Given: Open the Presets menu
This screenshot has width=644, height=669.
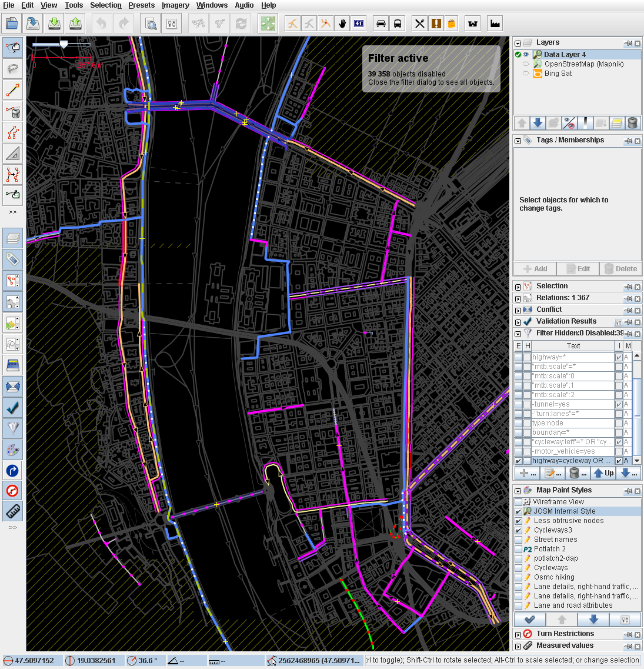Looking at the screenshot, I should pos(142,5).
